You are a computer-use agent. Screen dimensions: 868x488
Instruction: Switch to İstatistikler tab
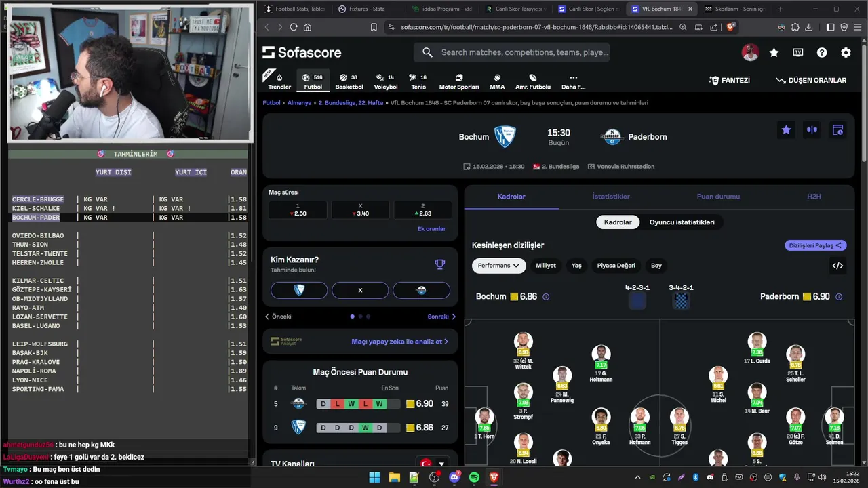[611, 197]
